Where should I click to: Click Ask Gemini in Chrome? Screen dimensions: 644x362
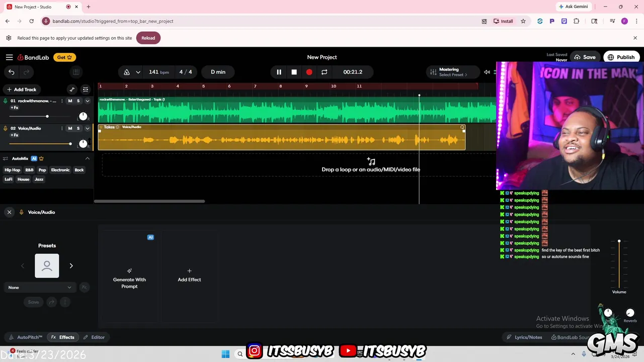tap(573, 7)
